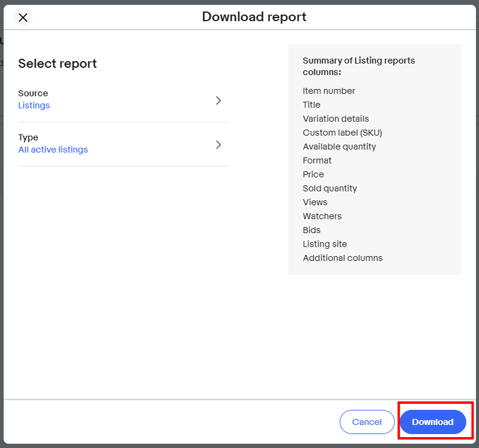Image resolution: width=479 pixels, height=448 pixels.
Task: Click the 'Select report' heading
Action: click(x=58, y=64)
